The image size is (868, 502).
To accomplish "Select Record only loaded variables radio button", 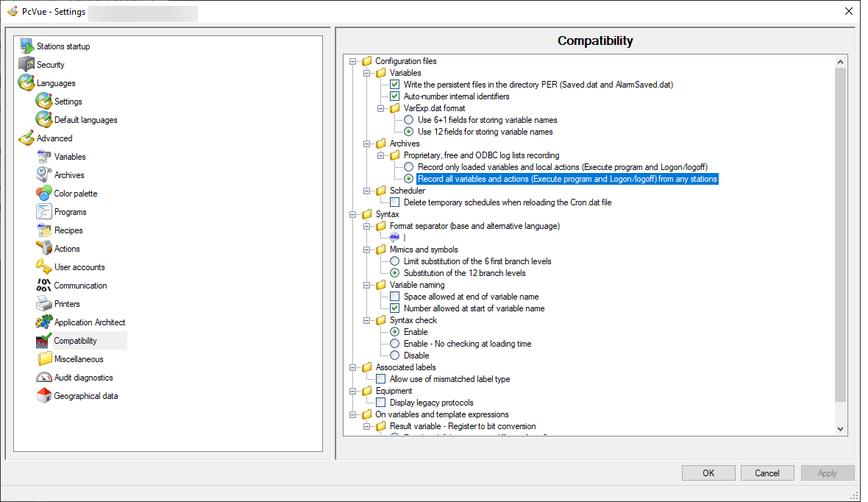I will pos(408,167).
